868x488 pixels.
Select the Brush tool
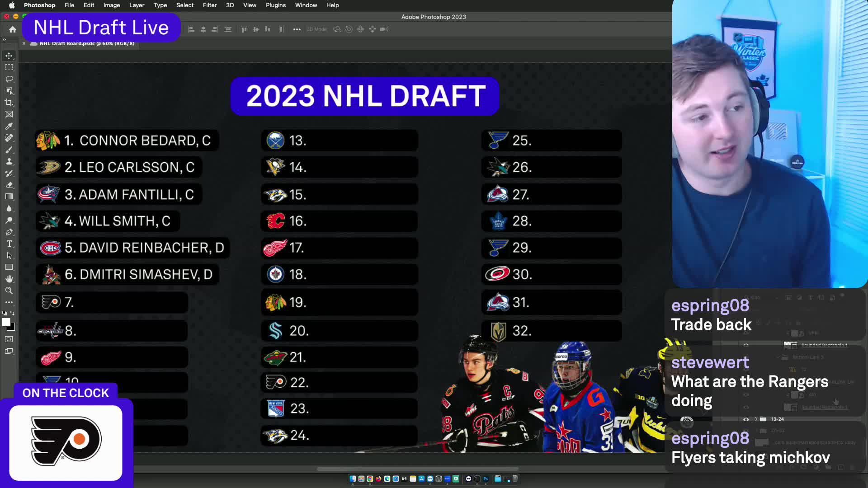[9, 150]
